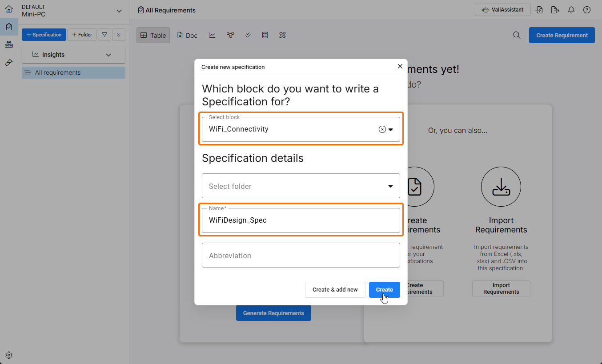Open the test flask icon in sidebar
602x364 pixels.
coord(9,63)
